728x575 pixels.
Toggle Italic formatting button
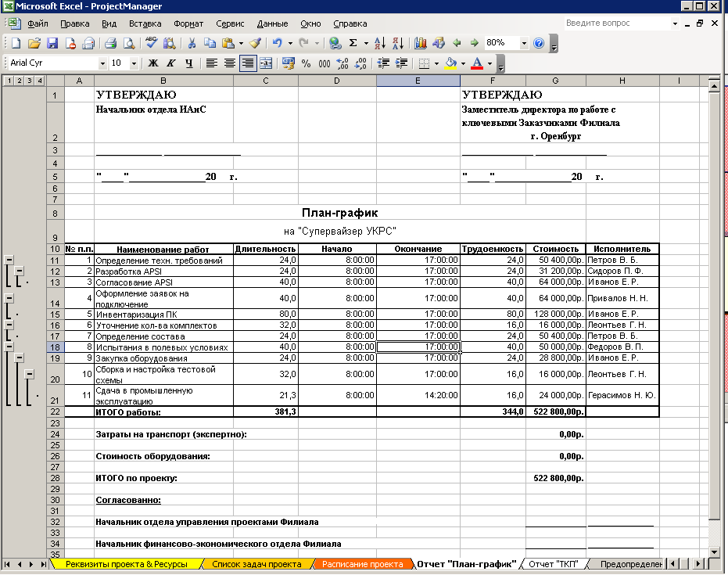point(170,63)
